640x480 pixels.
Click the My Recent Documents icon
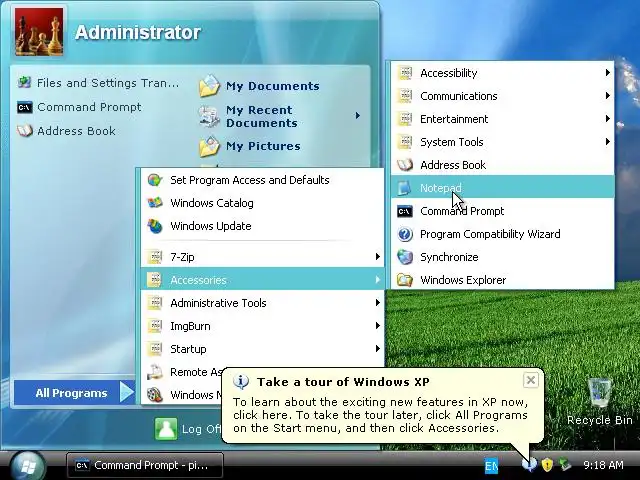209,116
